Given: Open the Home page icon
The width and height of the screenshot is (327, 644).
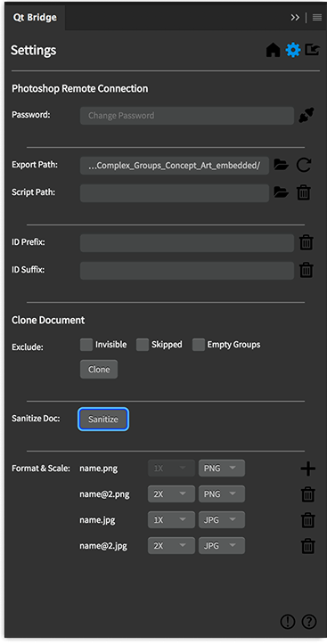Looking at the screenshot, I should click(273, 50).
